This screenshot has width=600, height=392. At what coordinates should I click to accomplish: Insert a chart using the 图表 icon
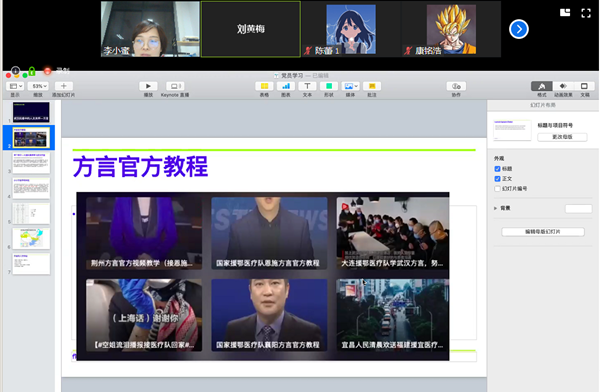click(286, 86)
